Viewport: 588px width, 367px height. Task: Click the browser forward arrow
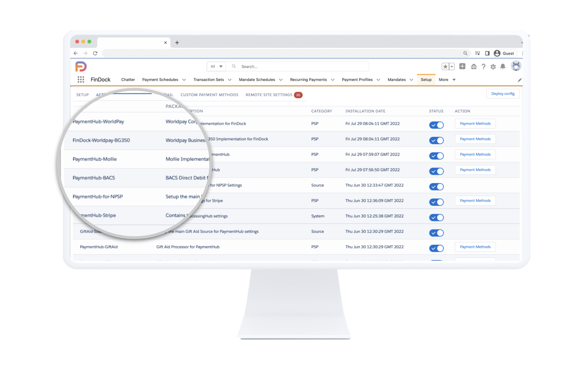(85, 53)
